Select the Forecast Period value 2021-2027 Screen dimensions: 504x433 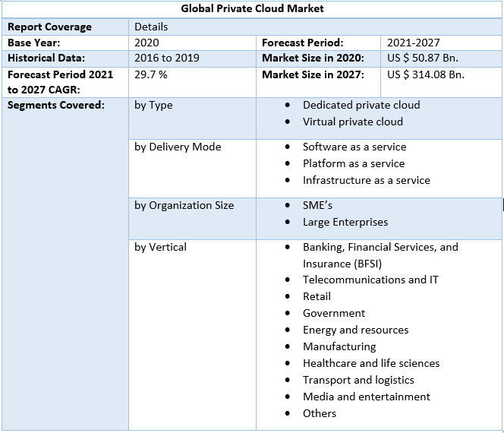pyautogui.click(x=413, y=43)
